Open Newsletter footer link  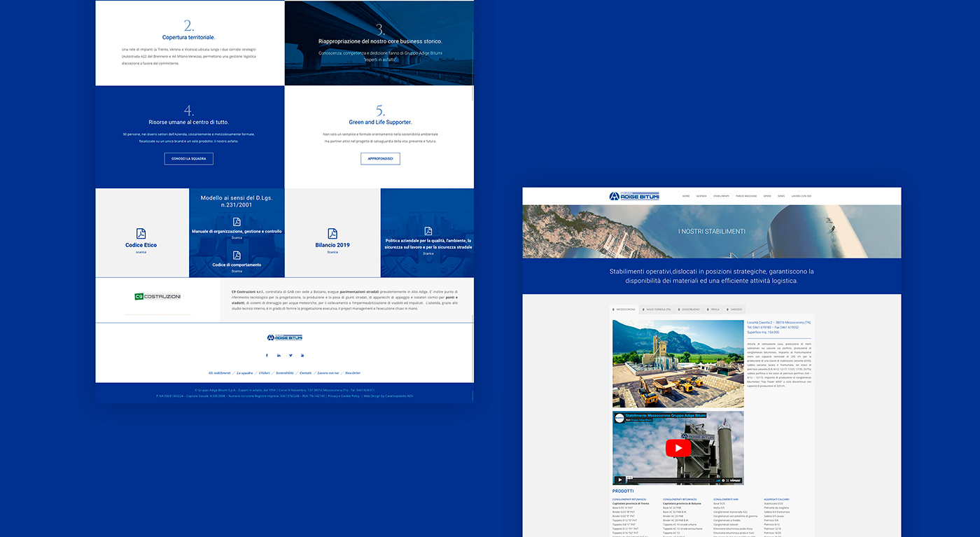[x=353, y=373]
